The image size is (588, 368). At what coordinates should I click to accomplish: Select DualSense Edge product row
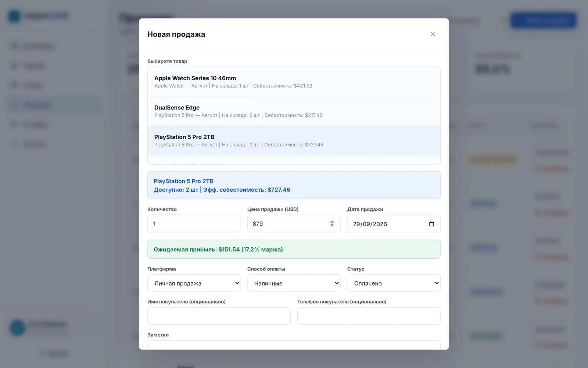294,111
